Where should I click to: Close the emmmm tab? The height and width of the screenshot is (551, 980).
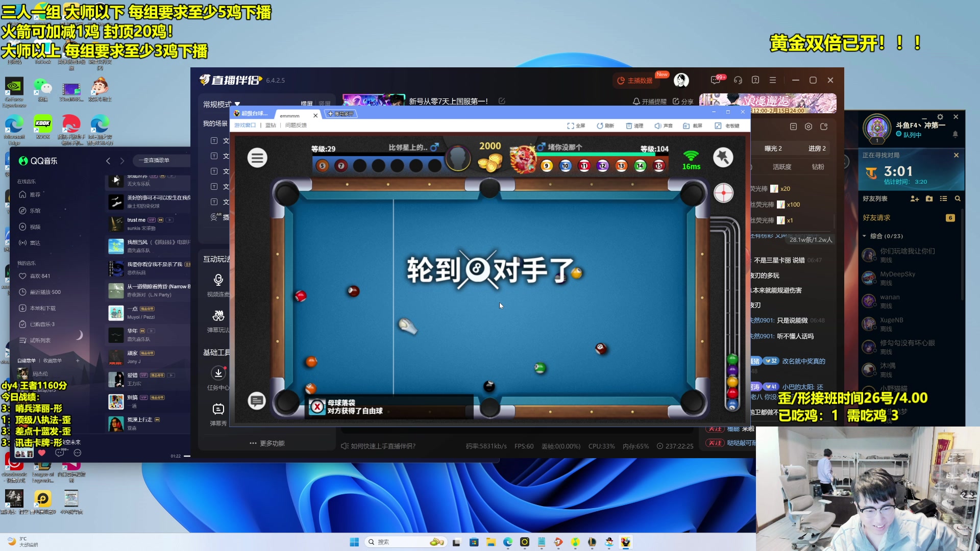pos(315,116)
